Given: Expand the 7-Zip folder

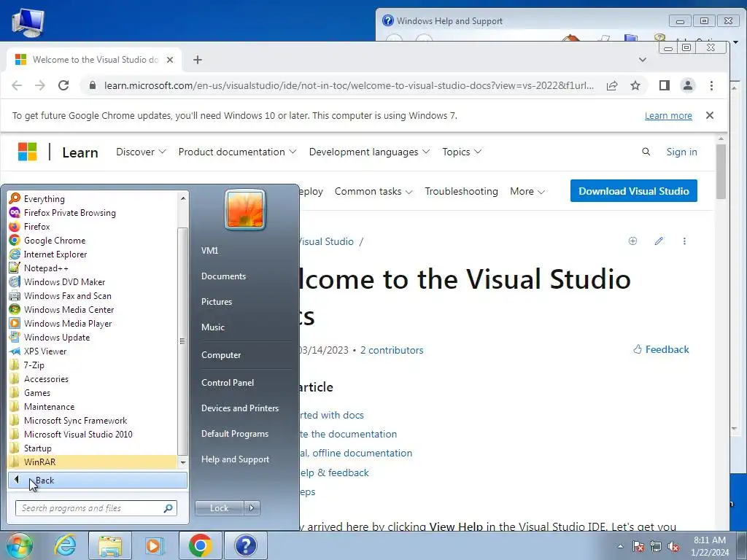Looking at the screenshot, I should tap(93, 365).
